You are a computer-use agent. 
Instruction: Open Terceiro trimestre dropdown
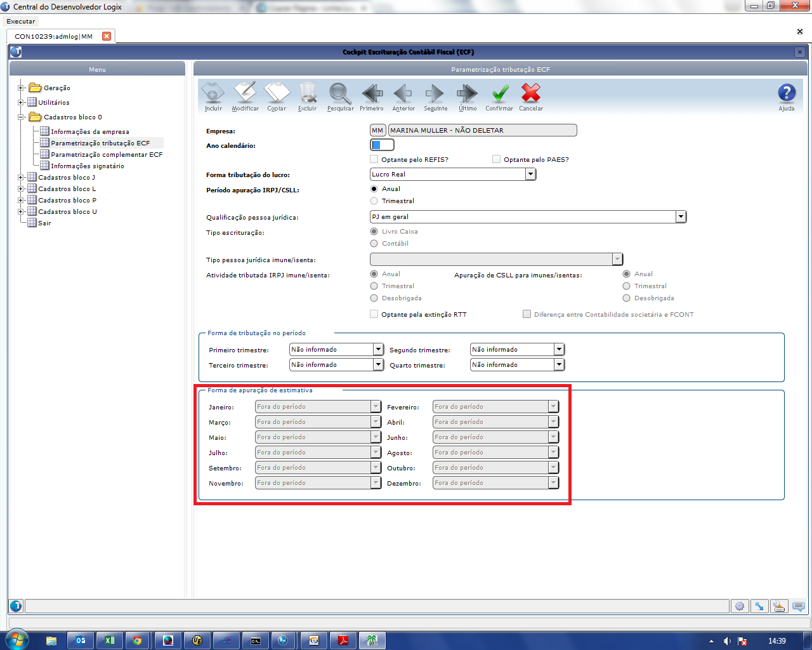tap(378, 364)
